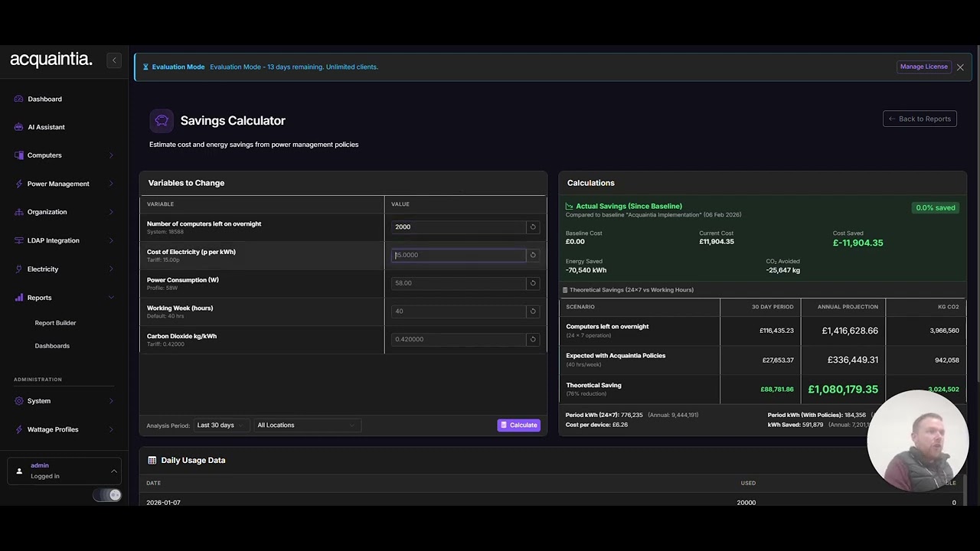
Task: Click the Evaluation Mode hourglass icon
Action: point(145,67)
